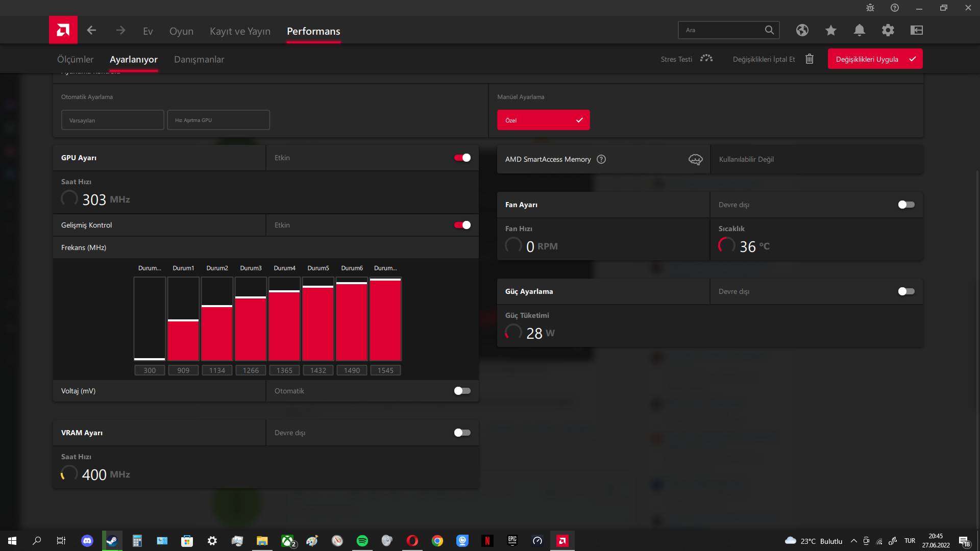
Task: Click Değişiklikleri Uygula button
Action: pos(875,59)
